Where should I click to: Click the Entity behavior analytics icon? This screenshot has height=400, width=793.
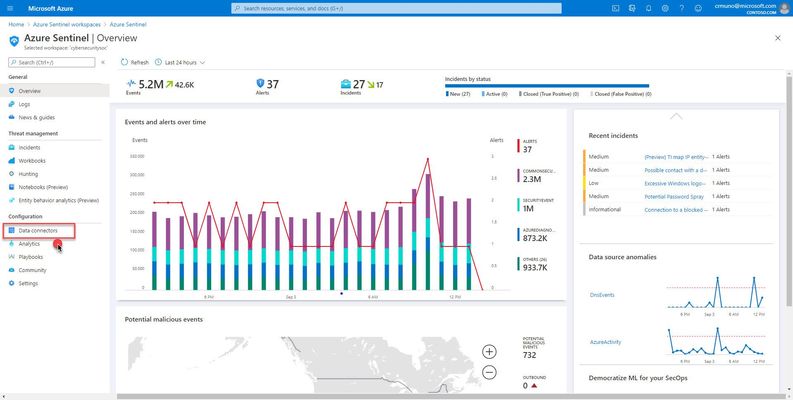coord(12,200)
